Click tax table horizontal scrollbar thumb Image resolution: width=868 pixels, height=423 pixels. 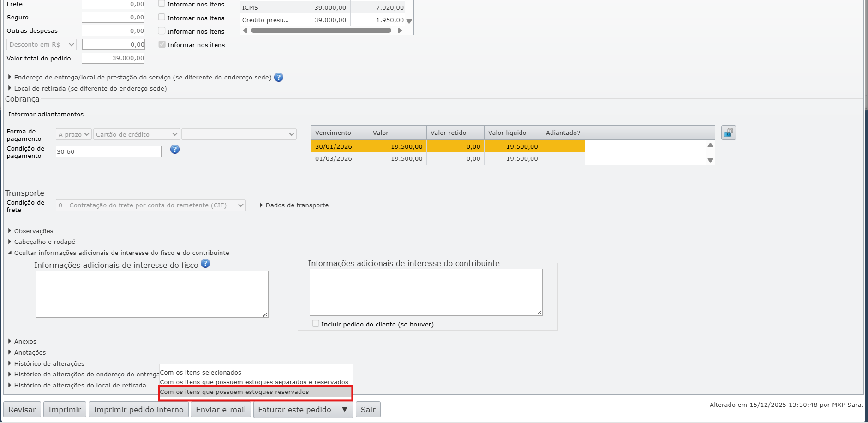tap(321, 30)
